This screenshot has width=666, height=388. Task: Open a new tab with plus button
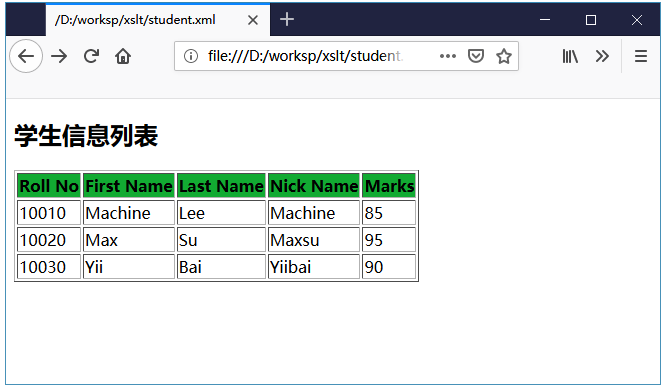[x=287, y=19]
